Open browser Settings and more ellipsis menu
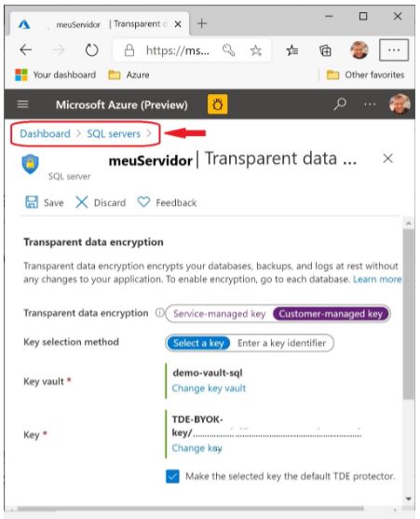420x519 pixels. (394, 50)
